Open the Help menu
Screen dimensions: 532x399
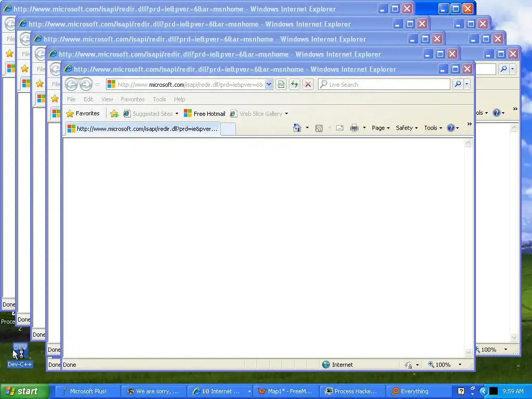(179, 99)
